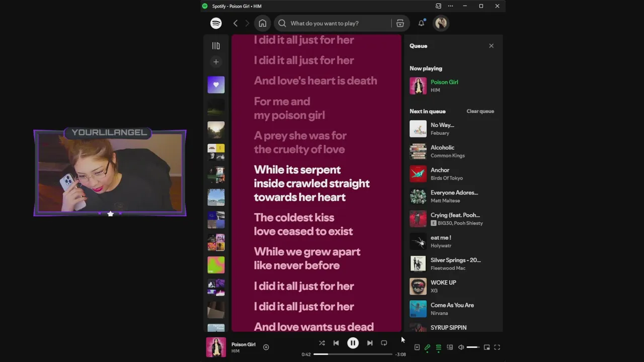Skip to the previous track

(x=336, y=343)
